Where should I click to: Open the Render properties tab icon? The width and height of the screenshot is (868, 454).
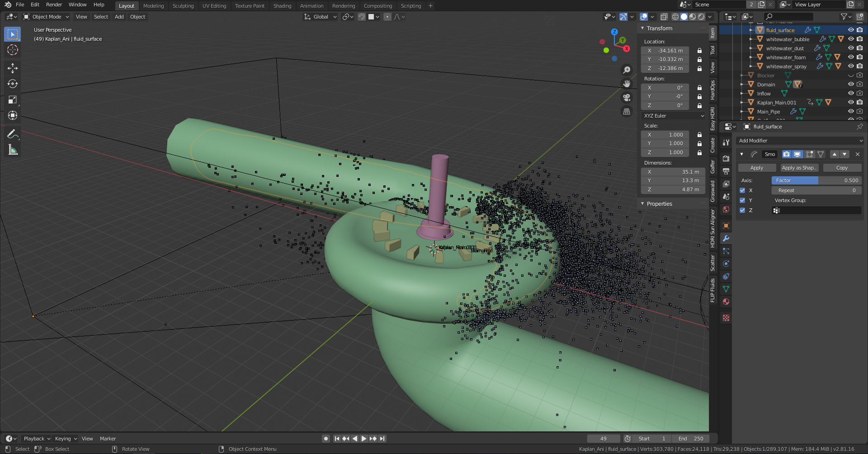tap(726, 159)
